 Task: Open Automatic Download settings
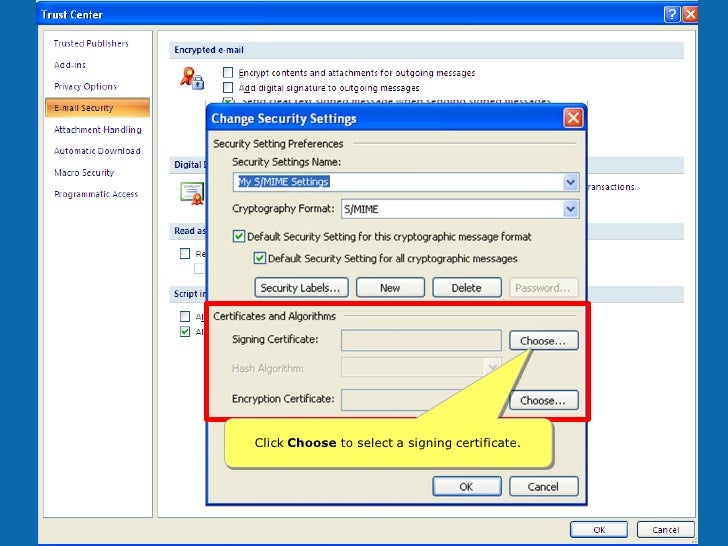click(x=97, y=151)
